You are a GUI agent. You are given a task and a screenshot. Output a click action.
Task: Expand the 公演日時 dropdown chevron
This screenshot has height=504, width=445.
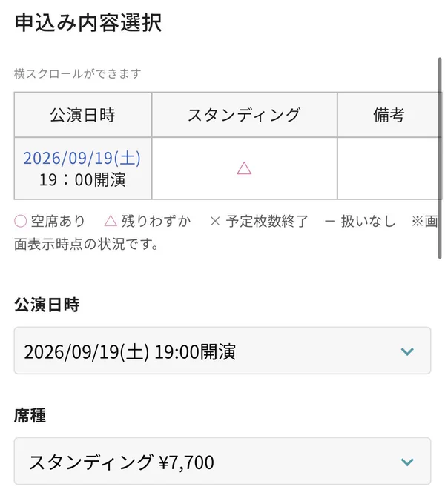pos(407,351)
